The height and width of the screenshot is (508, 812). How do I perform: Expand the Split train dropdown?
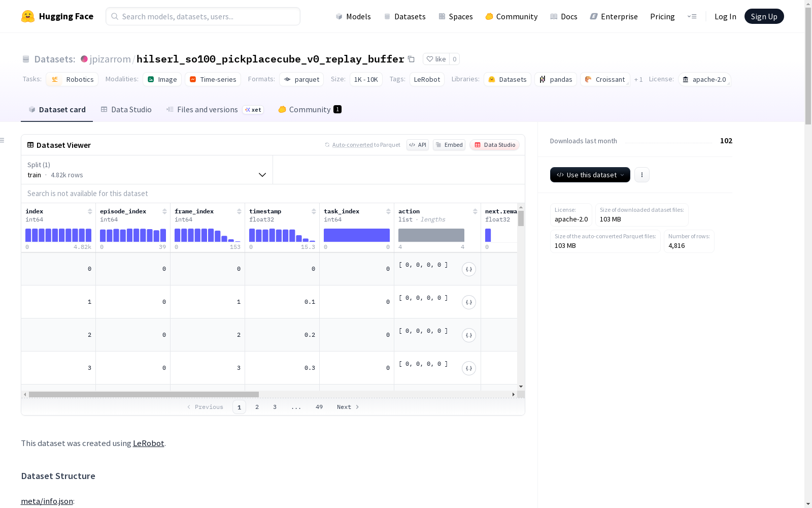pyautogui.click(x=147, y=170)
